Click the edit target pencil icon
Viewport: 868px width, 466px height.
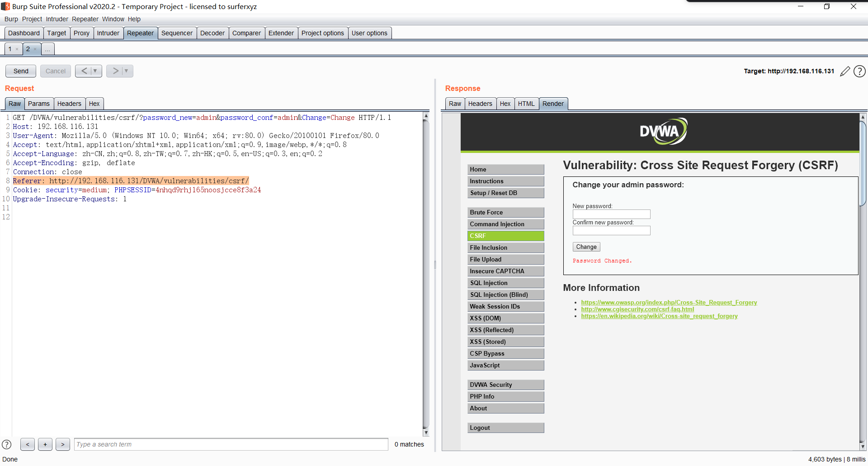coord(844,71)
